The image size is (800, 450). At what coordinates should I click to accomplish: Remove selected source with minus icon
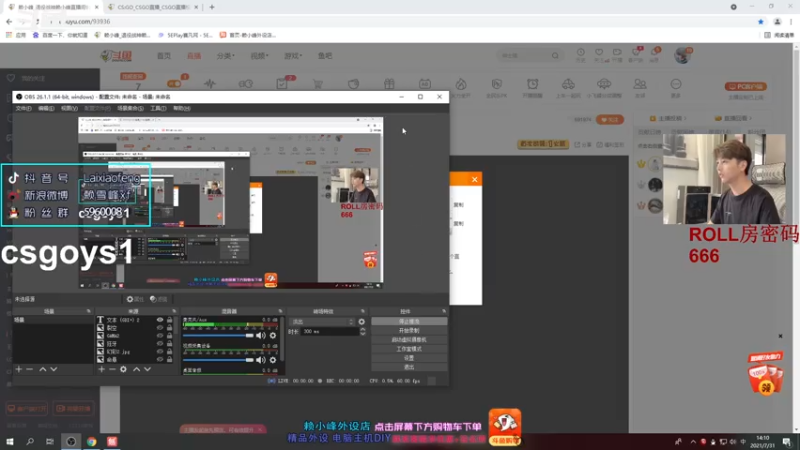pyautogui.click(x=112, y=369)
